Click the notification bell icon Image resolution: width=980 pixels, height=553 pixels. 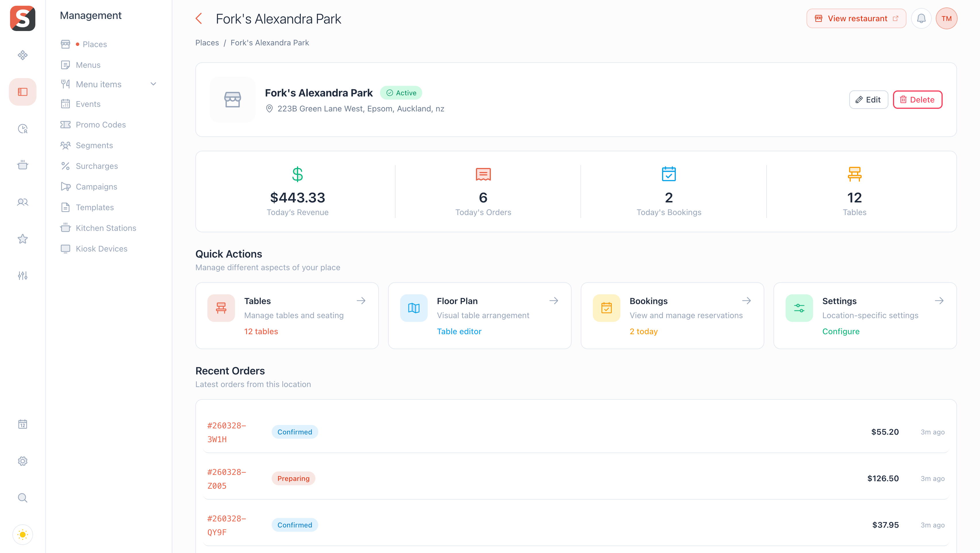pyautogui.click(x=921, y=18)
